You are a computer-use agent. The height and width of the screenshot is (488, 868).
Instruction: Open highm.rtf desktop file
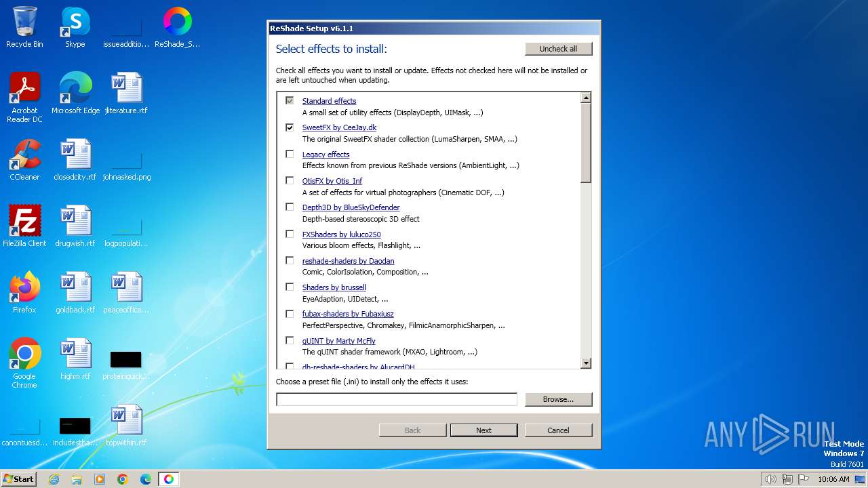click(x=75, y=359)
